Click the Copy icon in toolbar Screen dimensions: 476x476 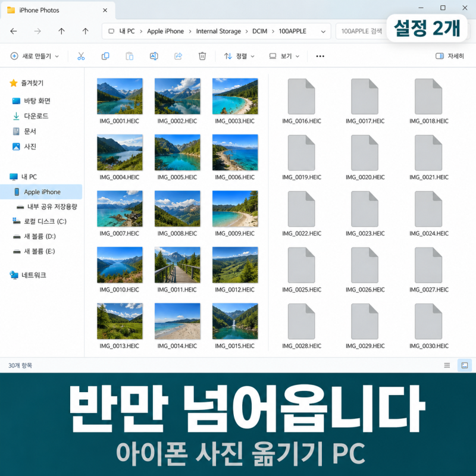105,56
